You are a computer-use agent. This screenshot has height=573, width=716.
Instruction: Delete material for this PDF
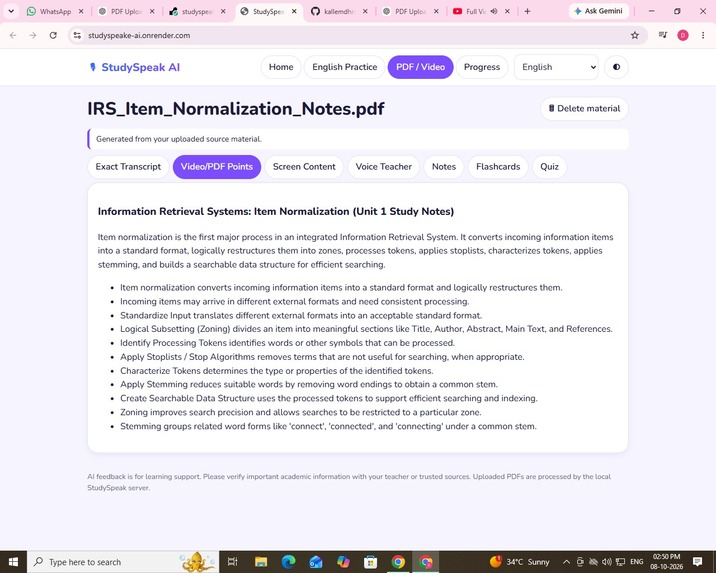(x=584, y=109)
